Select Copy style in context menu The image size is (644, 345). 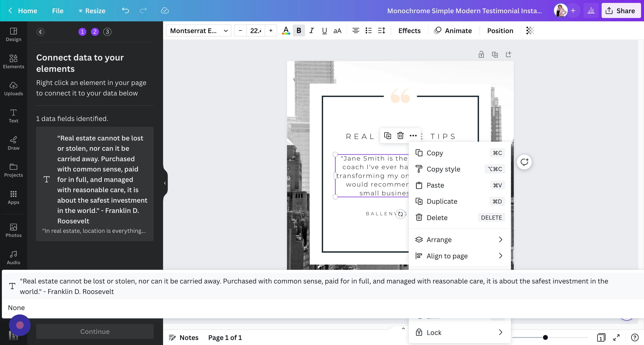click(460, 169)
